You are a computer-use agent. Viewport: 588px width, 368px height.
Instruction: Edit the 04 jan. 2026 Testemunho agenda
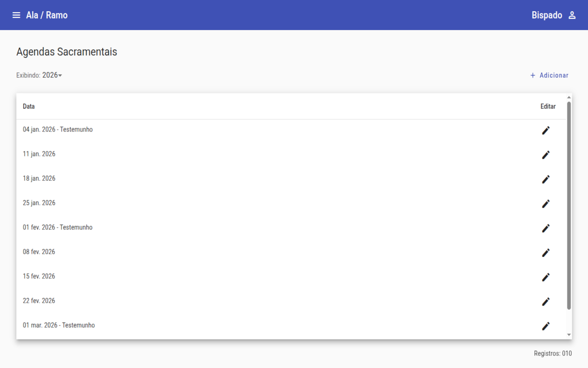coord(546,131)
